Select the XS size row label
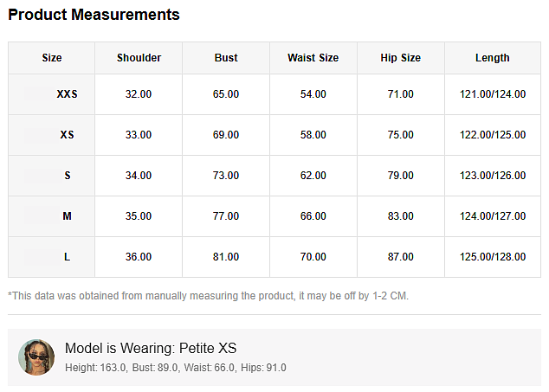Screen dimensions: 549x392 pyautogui.click(x=67, y=135)
